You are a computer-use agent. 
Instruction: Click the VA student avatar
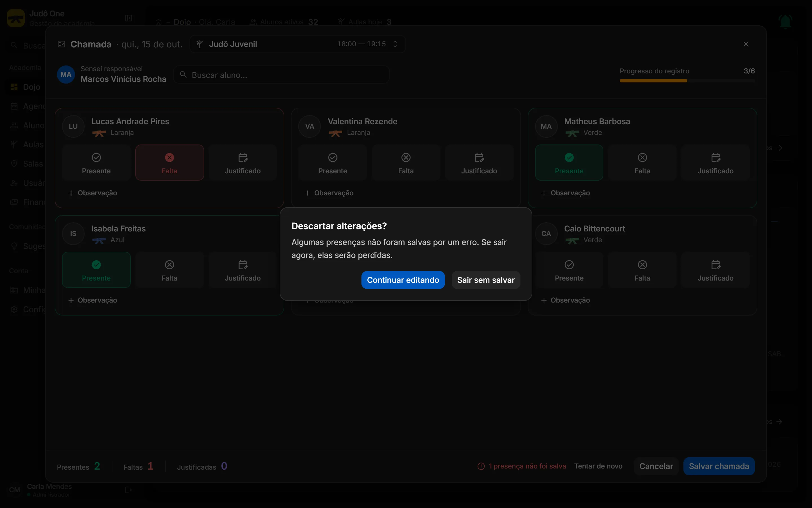pos(309,126)
